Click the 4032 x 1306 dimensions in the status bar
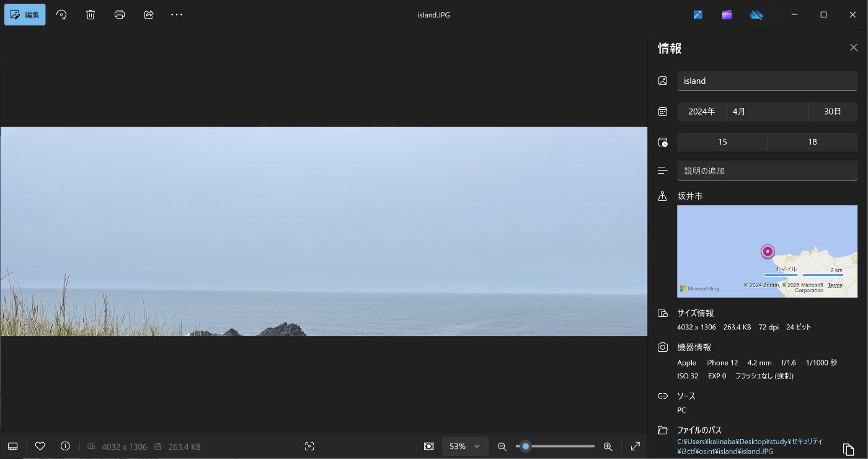 [125, 447]
